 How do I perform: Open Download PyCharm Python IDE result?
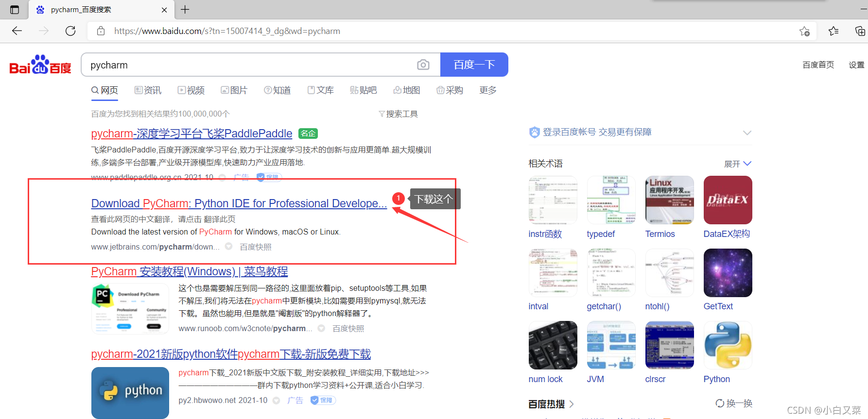(x=239, y=203)
